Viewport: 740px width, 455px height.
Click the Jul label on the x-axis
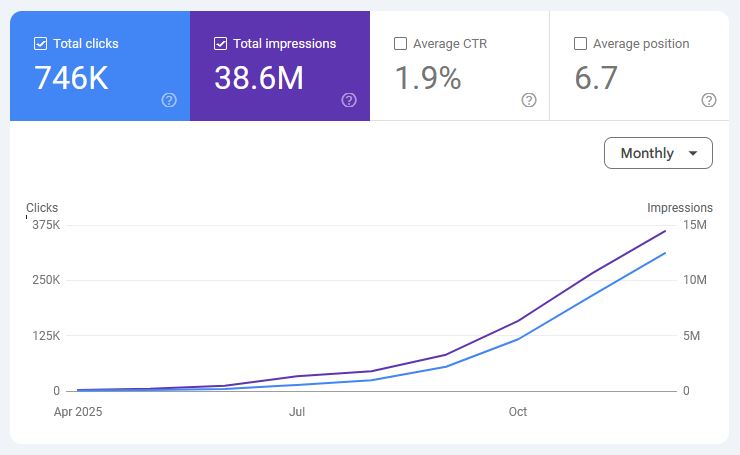pos(297,412)
